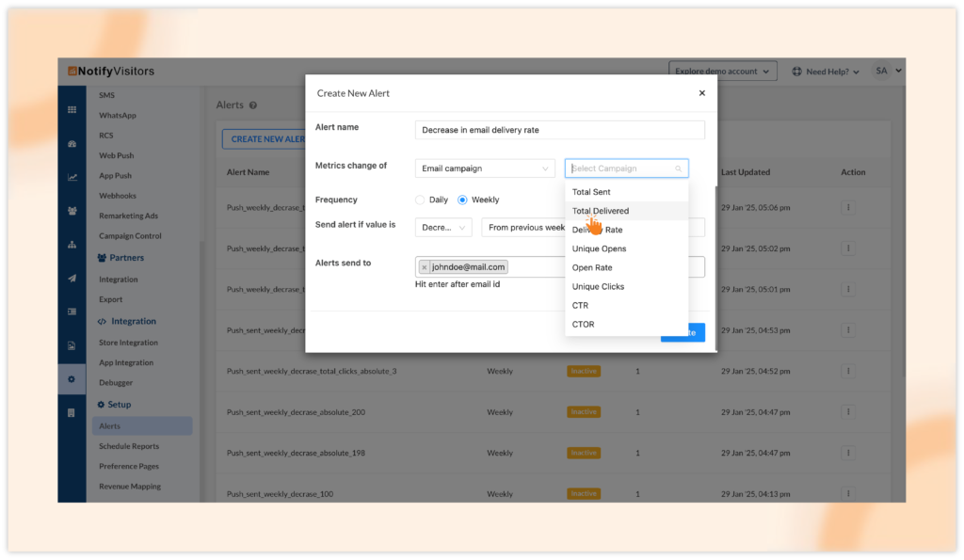Image resolution: width=964 pixels, height=560 pixels.
Task: Open Revenue Mapping in sidebar
Action: point(130,487)
